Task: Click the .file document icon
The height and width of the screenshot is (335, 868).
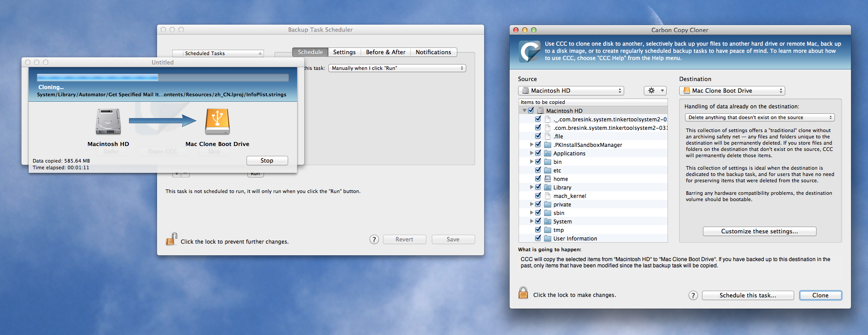Action: coord(548,136)
